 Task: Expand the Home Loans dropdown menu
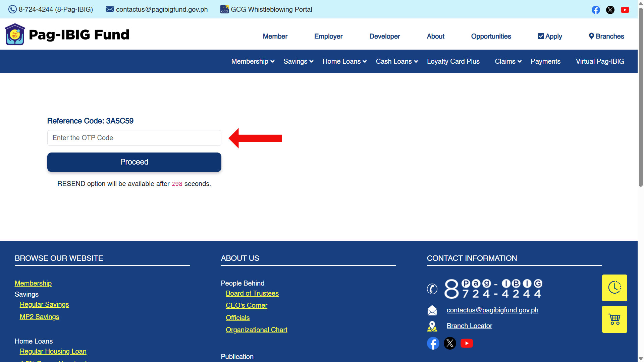(344, 61)
